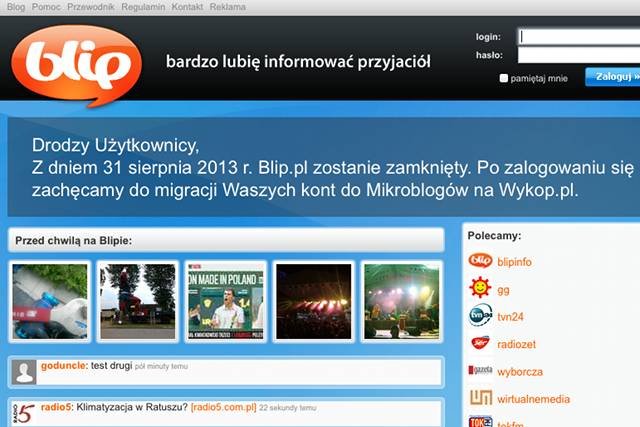640x427 pixels.
Task: Click goduncle's grey avatar image
Action: [x=24, y=372]
